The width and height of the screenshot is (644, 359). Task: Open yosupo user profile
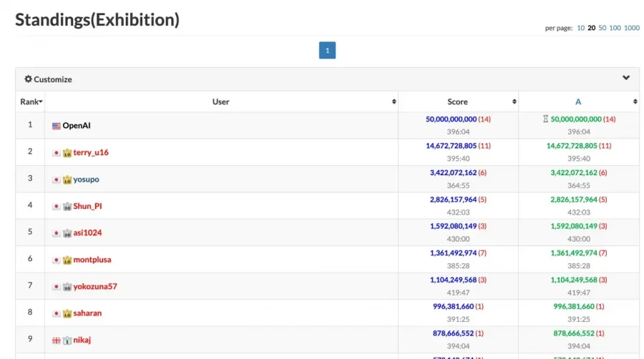[86, 179]
